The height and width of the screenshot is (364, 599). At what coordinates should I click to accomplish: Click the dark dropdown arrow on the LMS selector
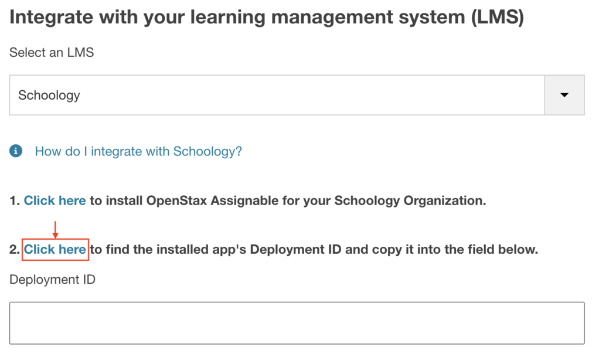(x=564, y=95)
